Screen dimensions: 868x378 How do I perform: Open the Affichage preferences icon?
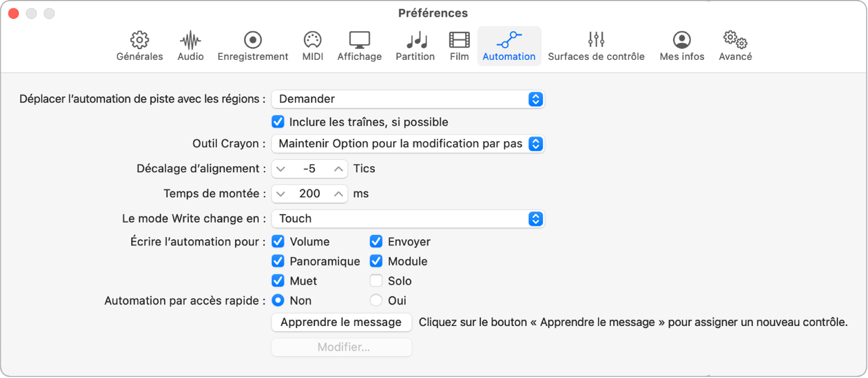[x=359, y=45]
